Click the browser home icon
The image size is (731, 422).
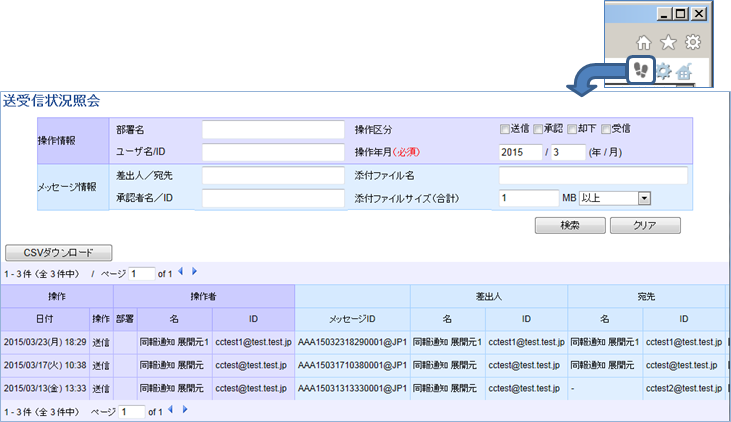644,43
